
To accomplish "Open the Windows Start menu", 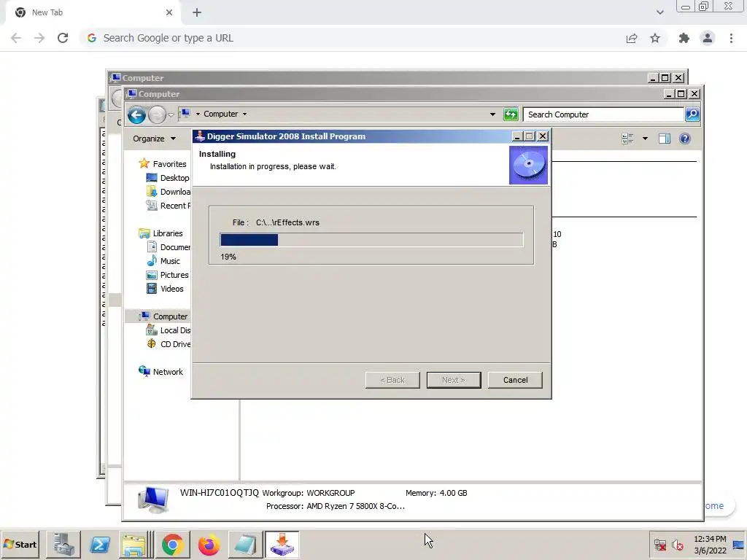I will tap(20, 544).
